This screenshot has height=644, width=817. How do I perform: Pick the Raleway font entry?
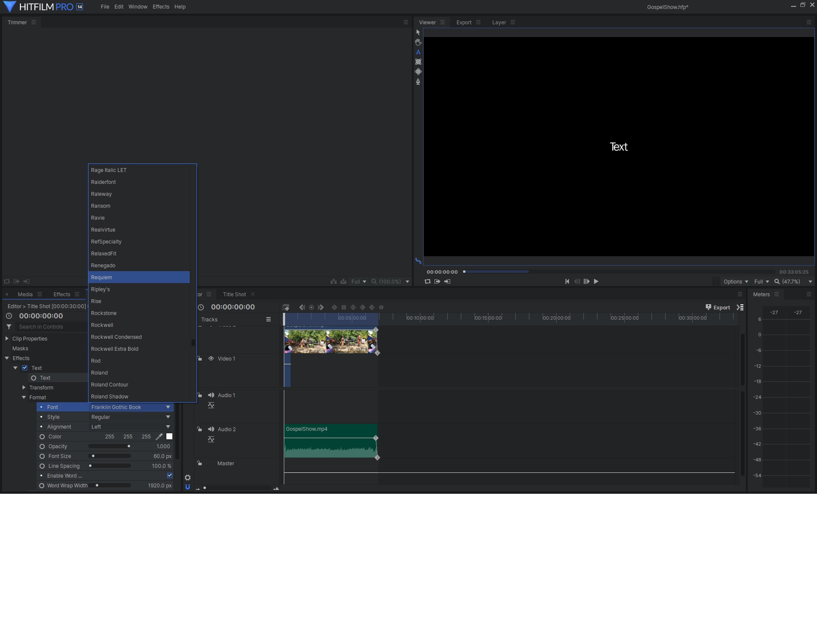coord(139,194)
